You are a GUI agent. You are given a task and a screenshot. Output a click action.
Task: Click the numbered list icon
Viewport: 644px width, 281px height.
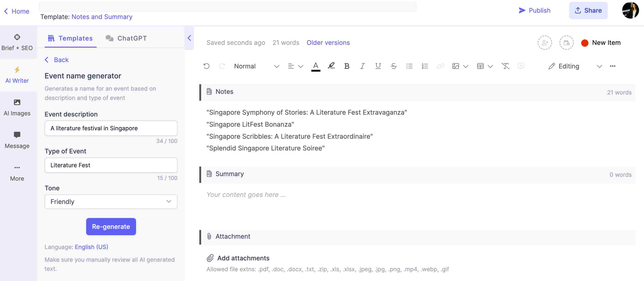[x=425, y=66]
